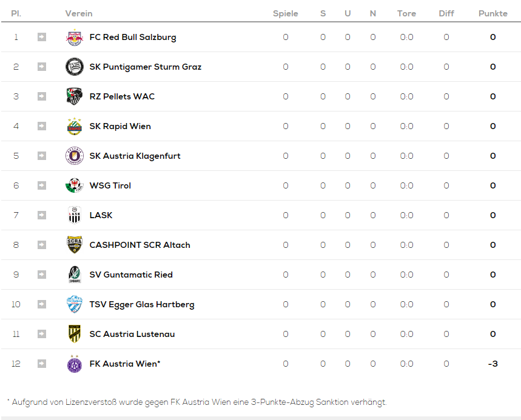
Task: Select the CASHPOINT SCR Altach name
Action: (x=140, y=245)
